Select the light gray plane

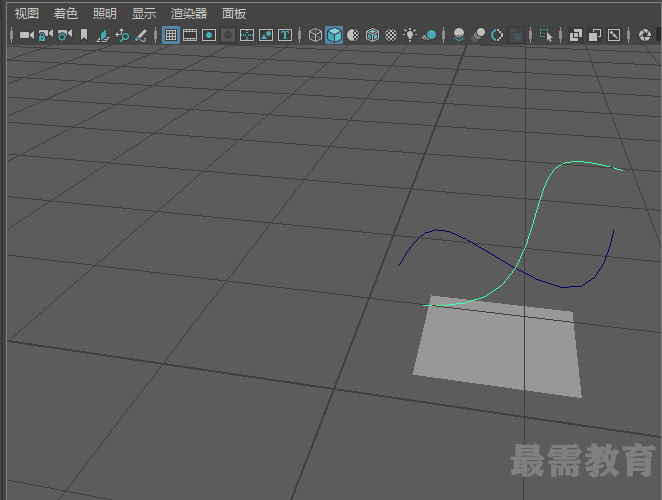(x=498, y=348)
